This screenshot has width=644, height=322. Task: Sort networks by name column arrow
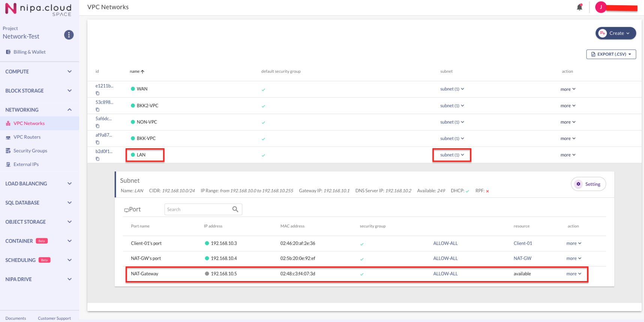pyautogui.click(x=143, y=72)
